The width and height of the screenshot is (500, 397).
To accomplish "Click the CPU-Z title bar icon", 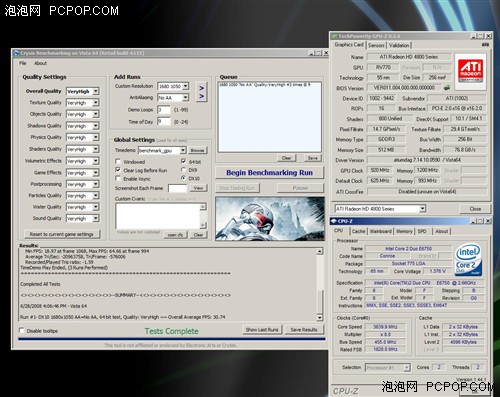I will coord(334,221).
